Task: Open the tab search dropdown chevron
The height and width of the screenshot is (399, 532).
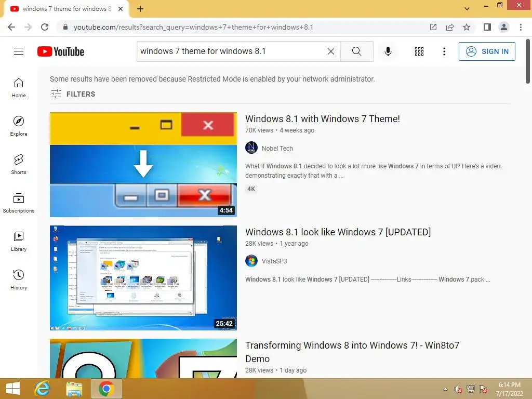Action: tap(467, 9)
